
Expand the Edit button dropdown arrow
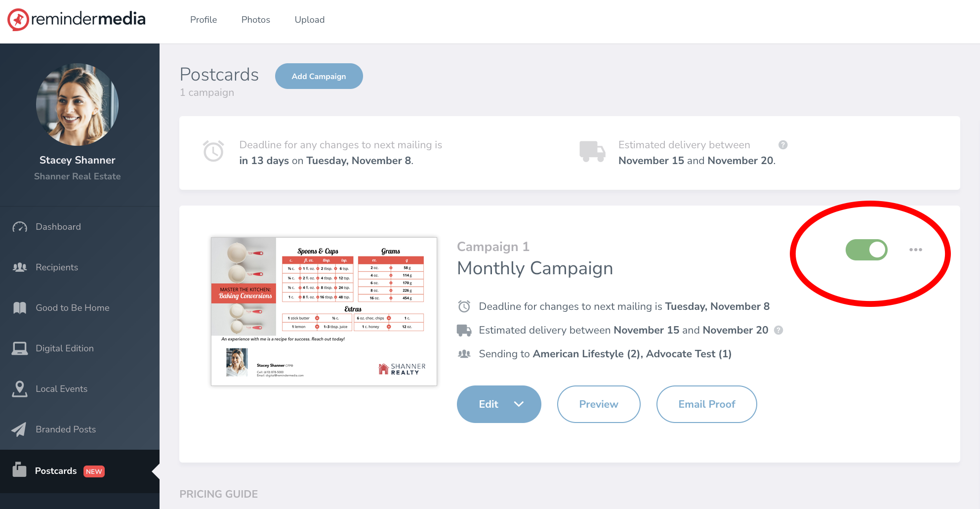click(x=519, y=404)
